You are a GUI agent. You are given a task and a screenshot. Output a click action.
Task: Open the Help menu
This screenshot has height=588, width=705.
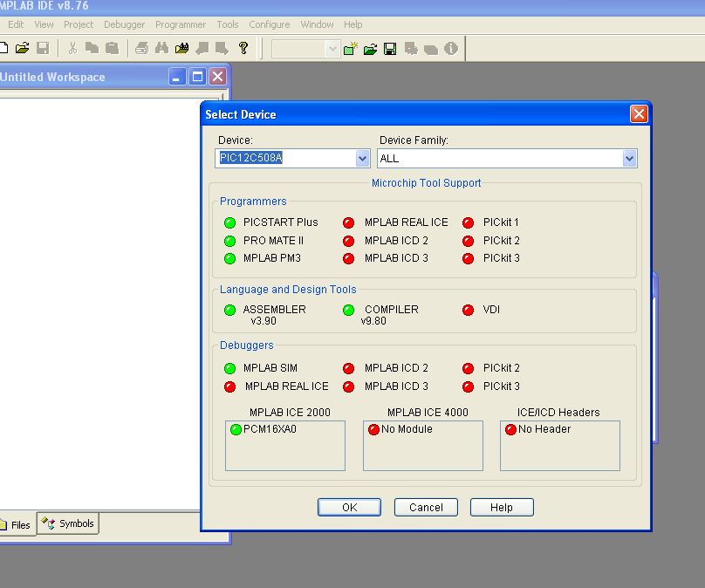pos(353,24)
